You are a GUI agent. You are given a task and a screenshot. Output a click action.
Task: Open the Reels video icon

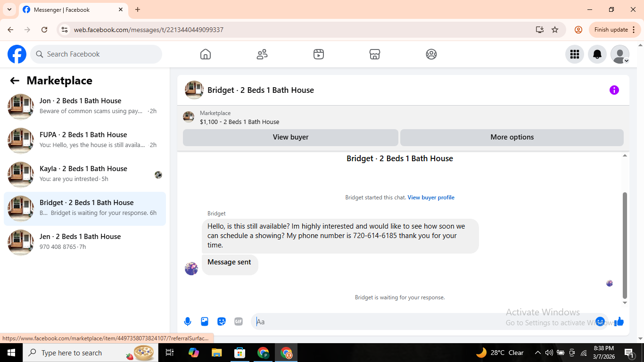click(x=319, y=54)
